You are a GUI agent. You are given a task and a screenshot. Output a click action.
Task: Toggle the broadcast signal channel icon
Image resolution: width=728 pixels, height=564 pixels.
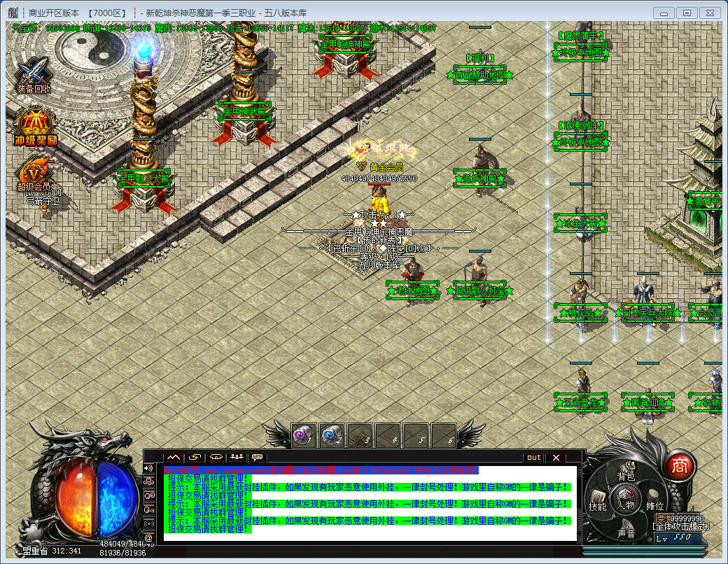[x=148, y=523]
